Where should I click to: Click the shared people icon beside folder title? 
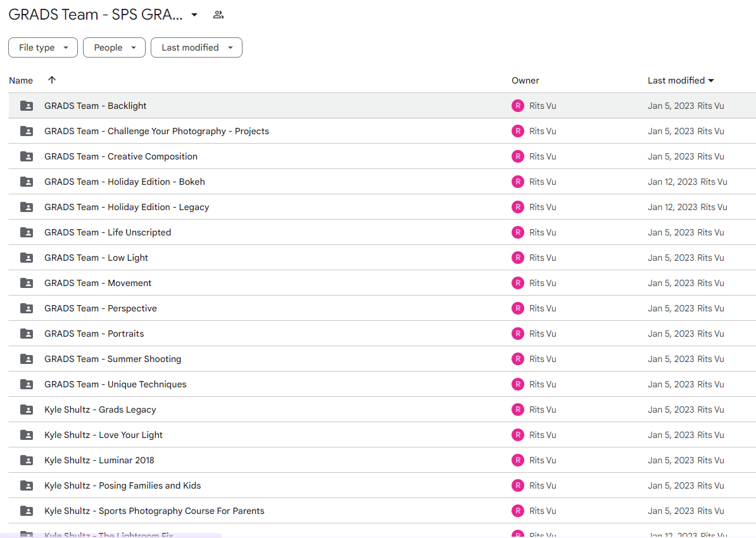[218, 15]
